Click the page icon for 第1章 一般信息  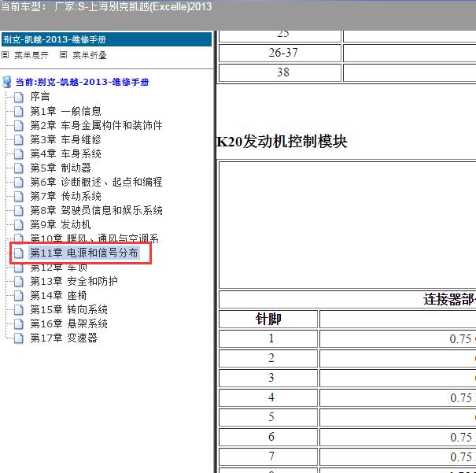pyautogui.click(x=19, y=111)
